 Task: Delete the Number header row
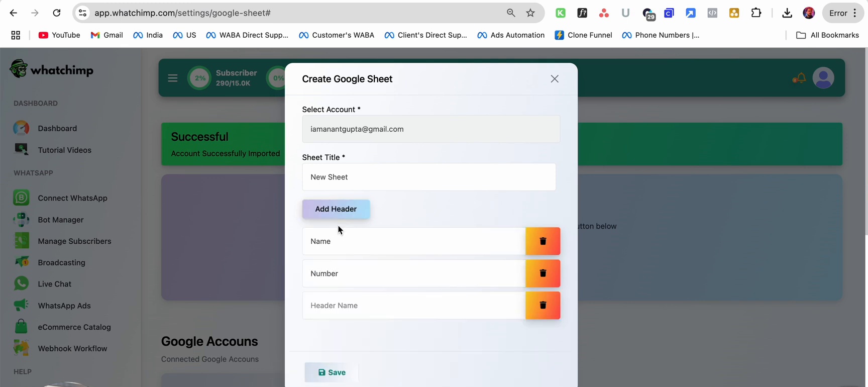click(542, 273)
